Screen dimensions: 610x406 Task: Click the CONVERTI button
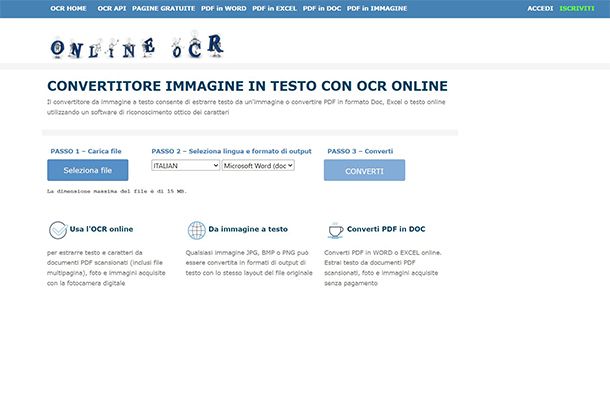click(365, 170)
